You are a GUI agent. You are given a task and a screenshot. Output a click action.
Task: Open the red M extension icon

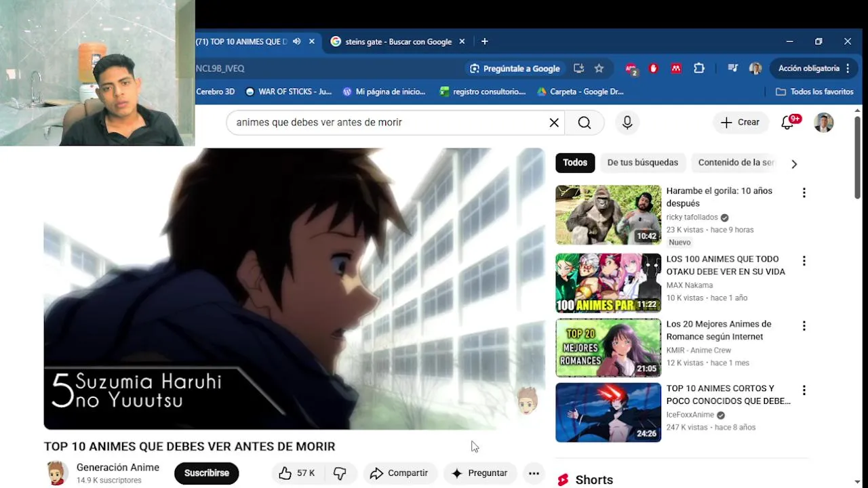(x=676, y=68)
